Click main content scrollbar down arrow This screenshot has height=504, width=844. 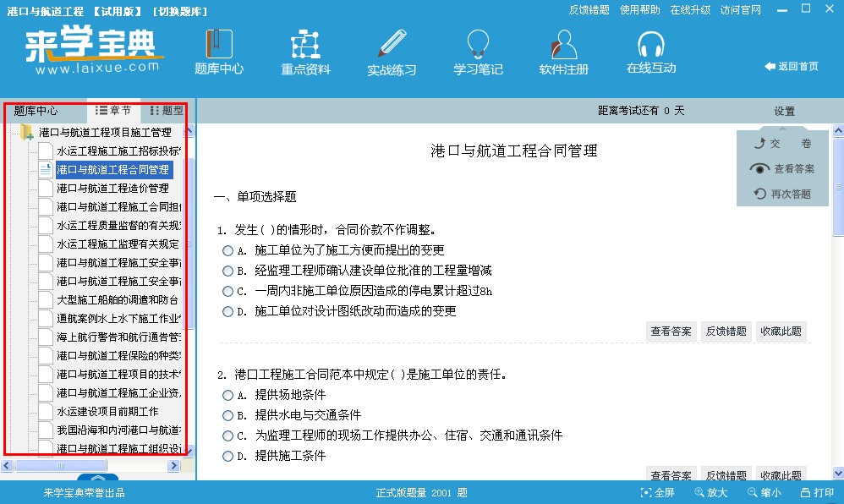tap(838, 474)
